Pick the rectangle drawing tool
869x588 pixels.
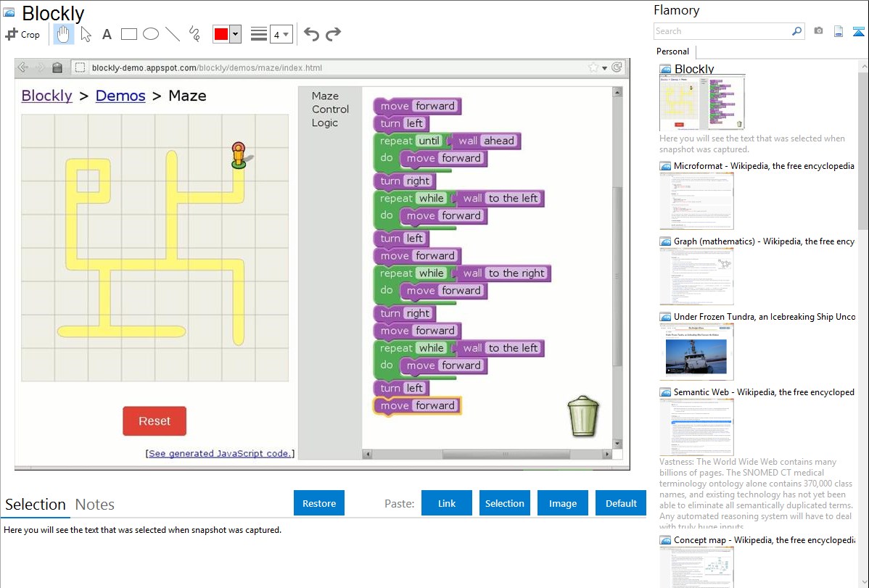[x=128, y=34]
